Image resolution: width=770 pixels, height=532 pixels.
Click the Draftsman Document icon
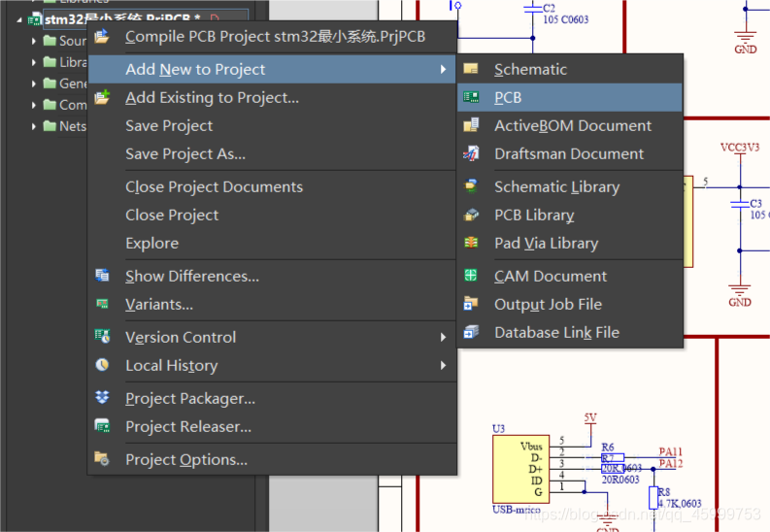click(x=471, y=153)
